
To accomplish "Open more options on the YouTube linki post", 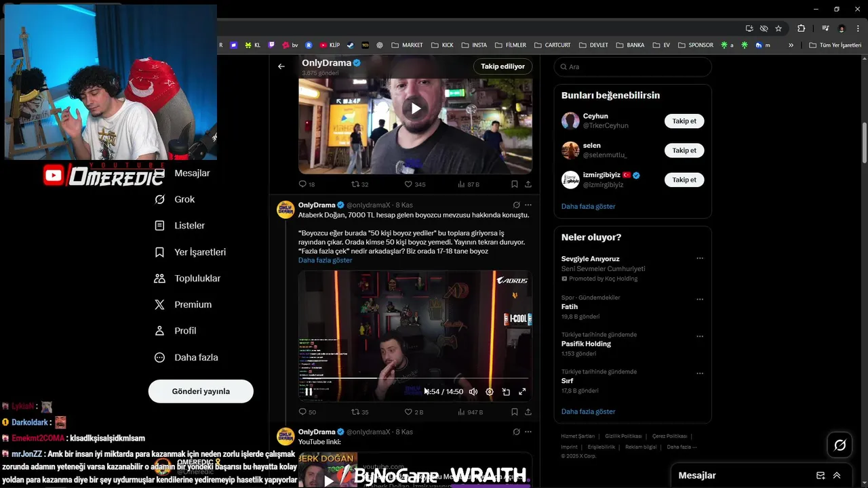I will coord(528,432).
